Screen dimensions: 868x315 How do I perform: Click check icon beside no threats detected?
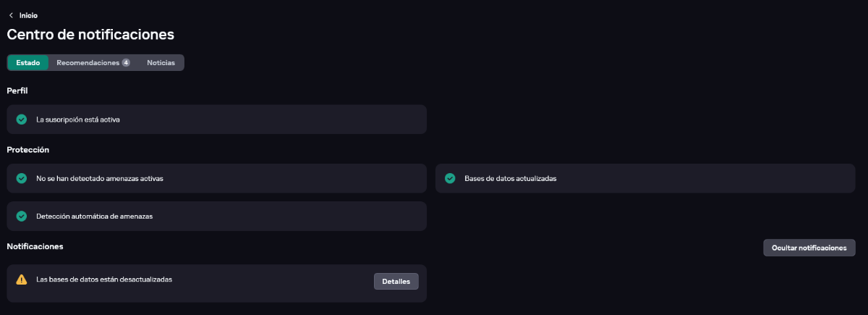(22, 178)
